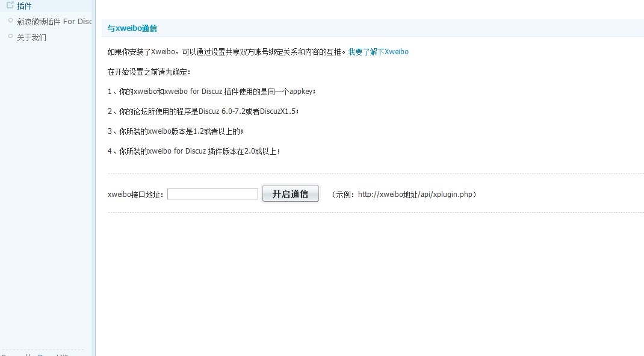The width and height of the screenshot is (644, 356).
Task: Focus the xweibo接口地址 input field
Action: [x=212, y=194]
